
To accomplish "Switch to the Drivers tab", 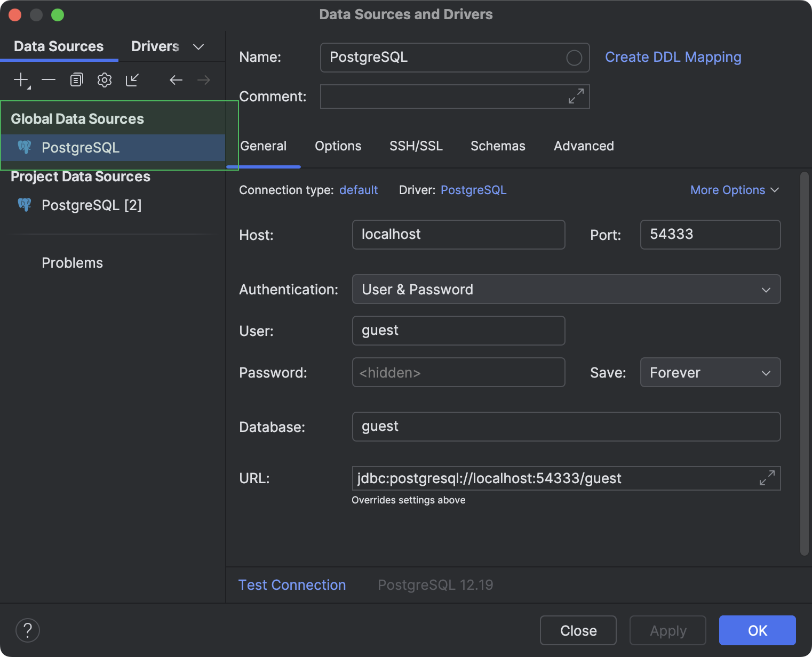I will tap(155, 46).
